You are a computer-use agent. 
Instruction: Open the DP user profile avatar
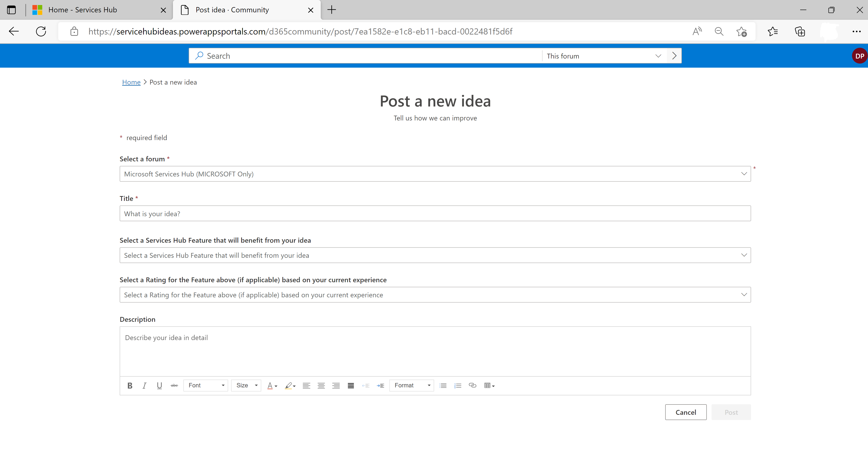[x=859, y=56]
